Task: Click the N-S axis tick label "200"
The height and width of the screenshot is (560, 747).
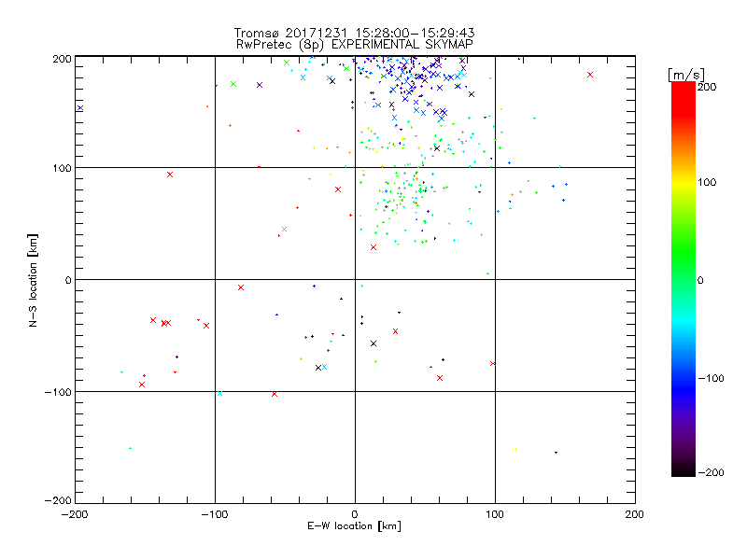Action: (62, 59)
